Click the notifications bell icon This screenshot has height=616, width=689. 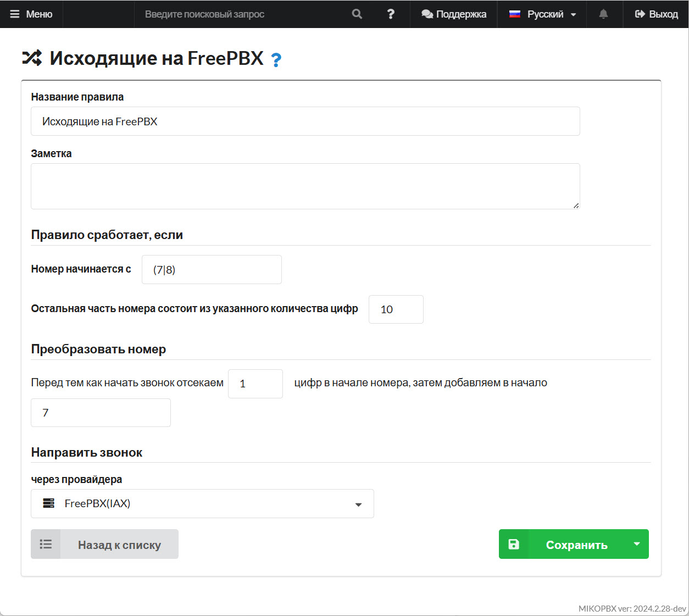point(603,14)
